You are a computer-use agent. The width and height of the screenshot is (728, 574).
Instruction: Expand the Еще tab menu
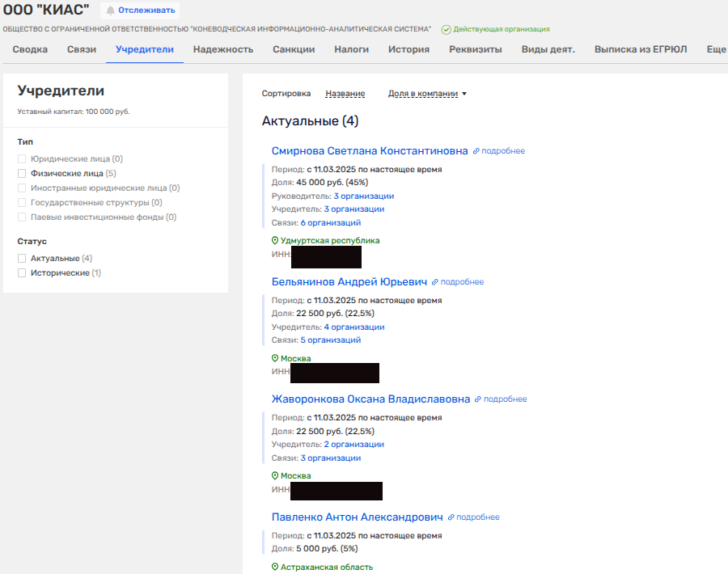pos(716,49)
